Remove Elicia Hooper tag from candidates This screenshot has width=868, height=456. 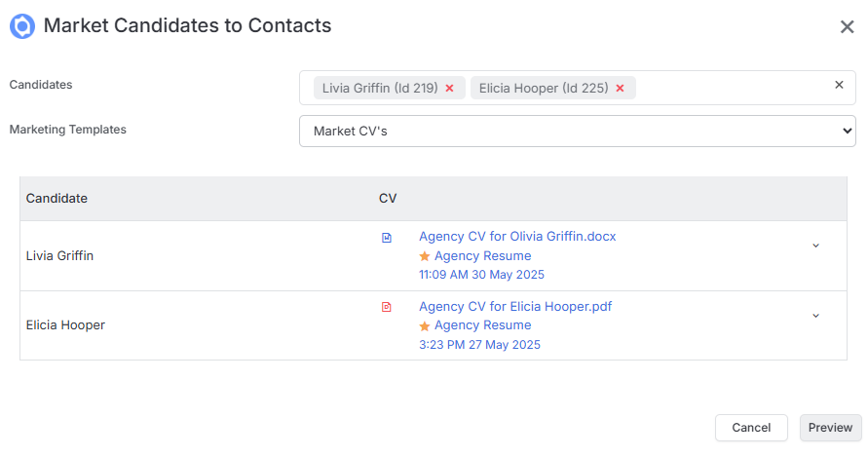[x=620, y=89]
